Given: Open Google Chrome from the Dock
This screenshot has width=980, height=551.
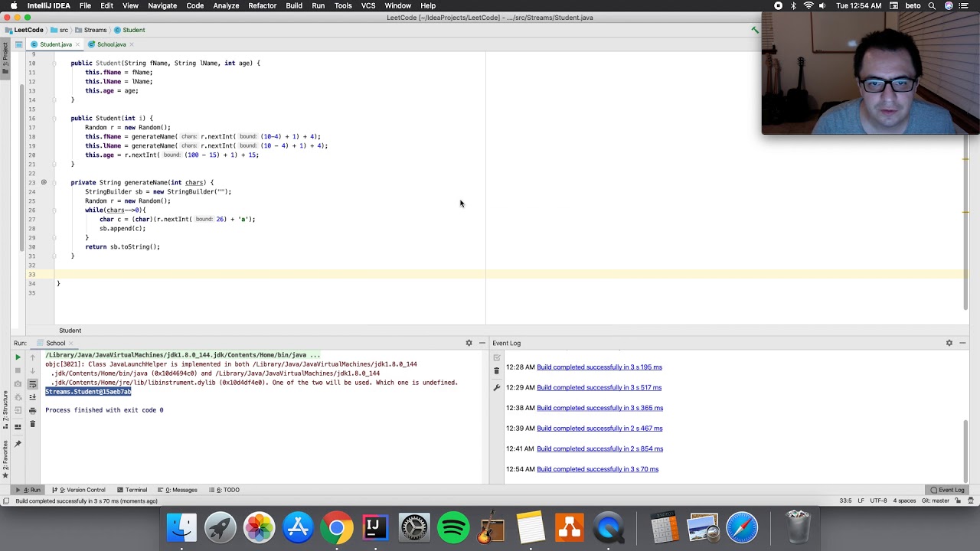Looking at the screenshot, I should 336,527.
